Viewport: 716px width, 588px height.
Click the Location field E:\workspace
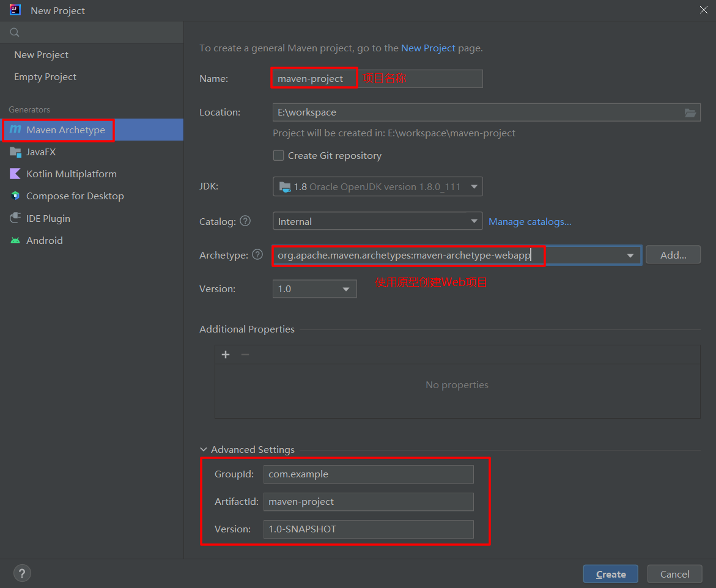487,112
